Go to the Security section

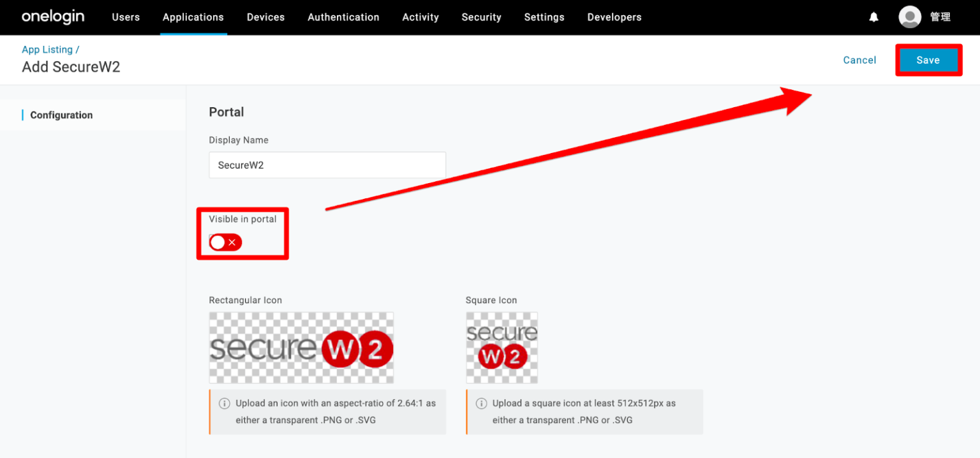(x=481, y=17)
